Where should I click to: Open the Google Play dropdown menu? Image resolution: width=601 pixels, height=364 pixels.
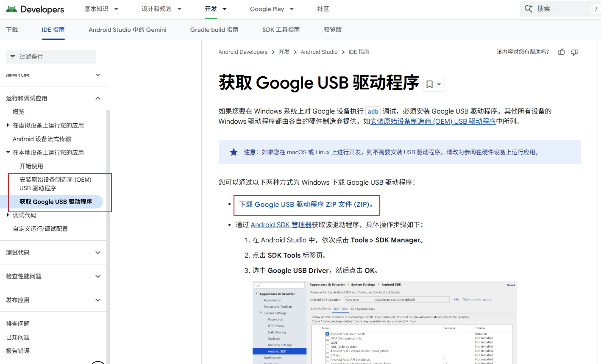[272, 9]
